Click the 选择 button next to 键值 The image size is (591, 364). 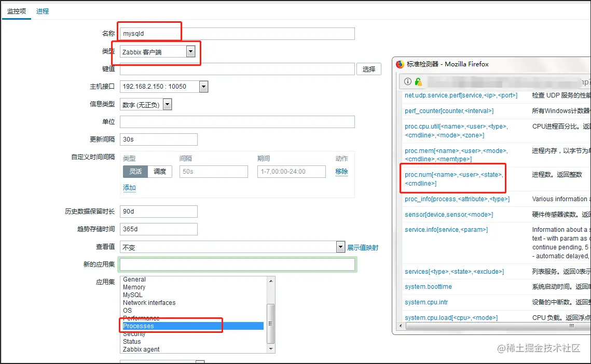point(368,69)
